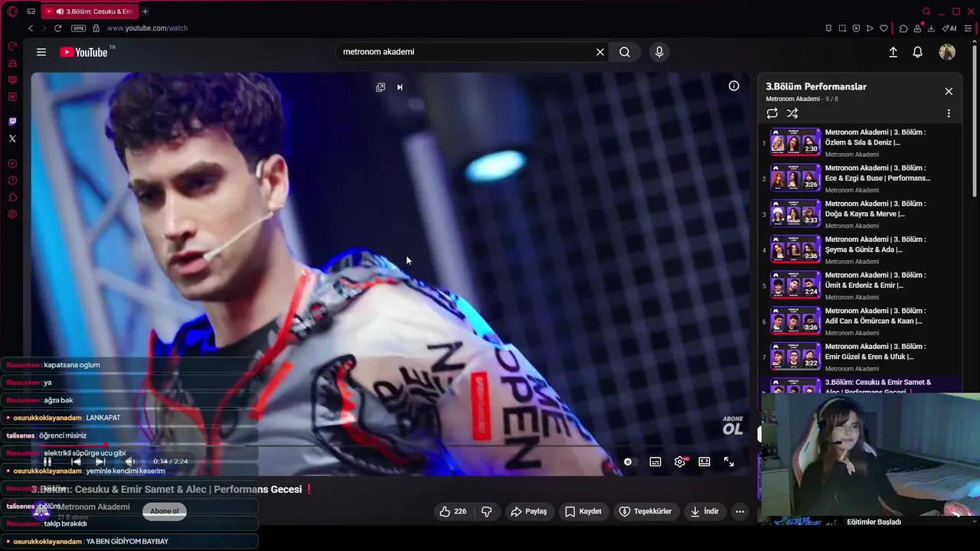Start voice search with the microphone
The image size is (980, 551).
coord(659,52)
